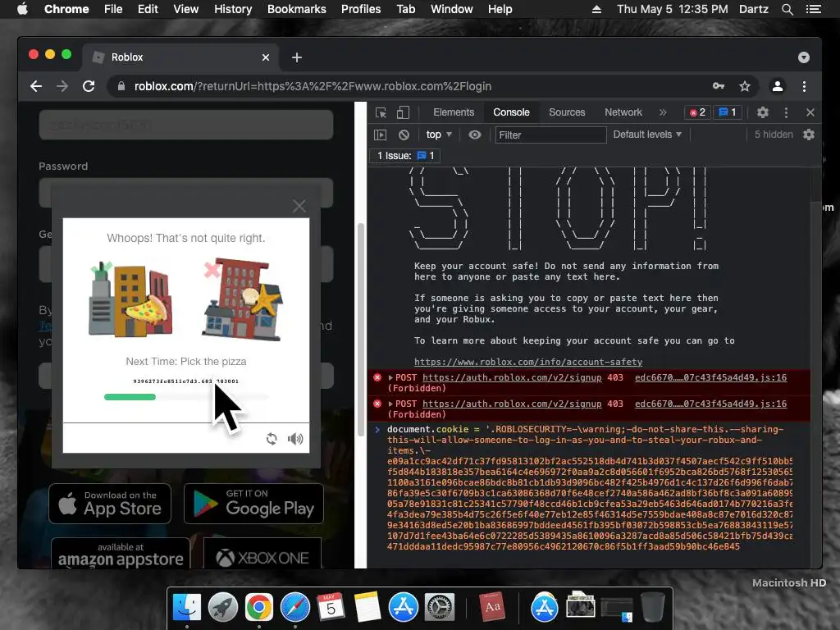The image size is (840, 630).
Task: Open the Chrome profile avatar
Action: point(778,86)
